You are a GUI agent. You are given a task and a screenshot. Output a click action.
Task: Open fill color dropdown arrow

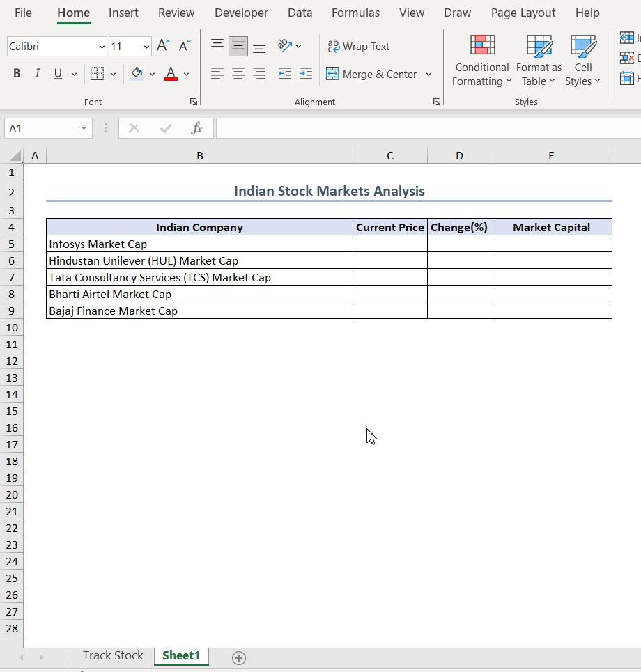point(152,74)
